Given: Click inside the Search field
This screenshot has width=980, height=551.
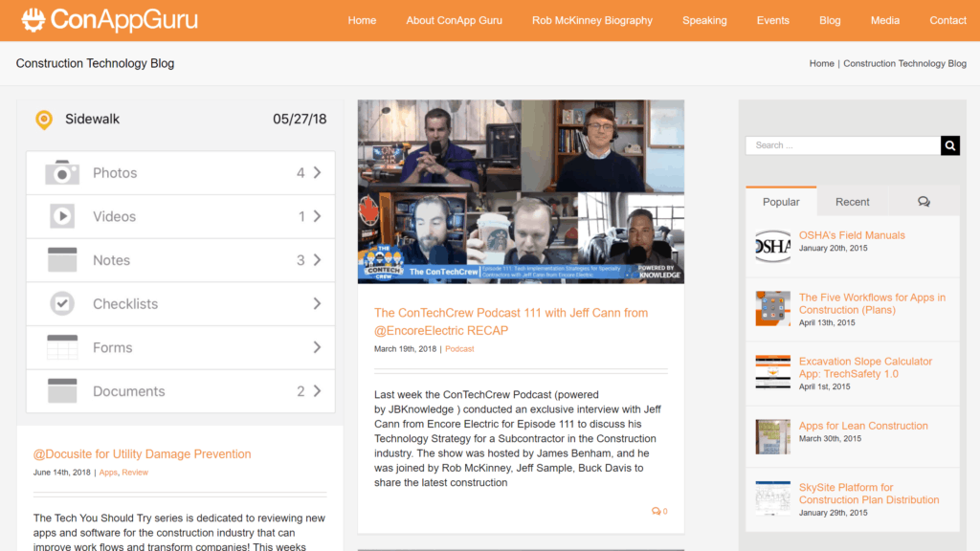Looking at the screenshot, I should pos(843,145).
